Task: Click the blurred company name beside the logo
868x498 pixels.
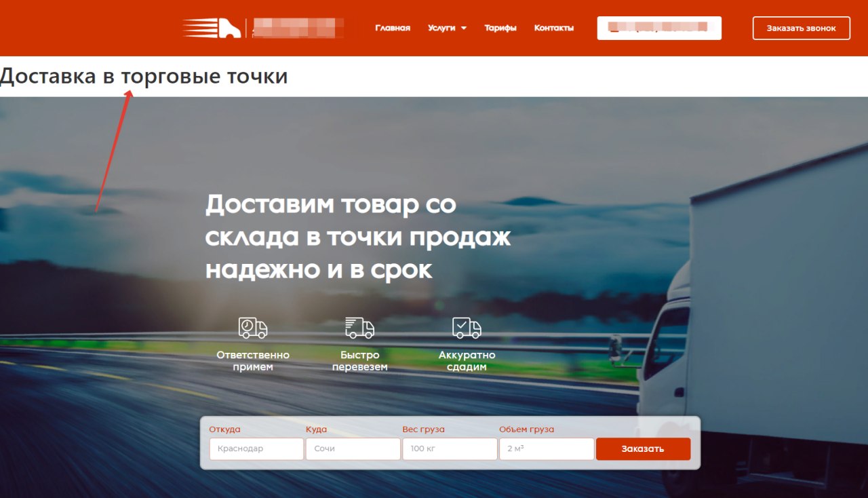Action: [298, 28]
